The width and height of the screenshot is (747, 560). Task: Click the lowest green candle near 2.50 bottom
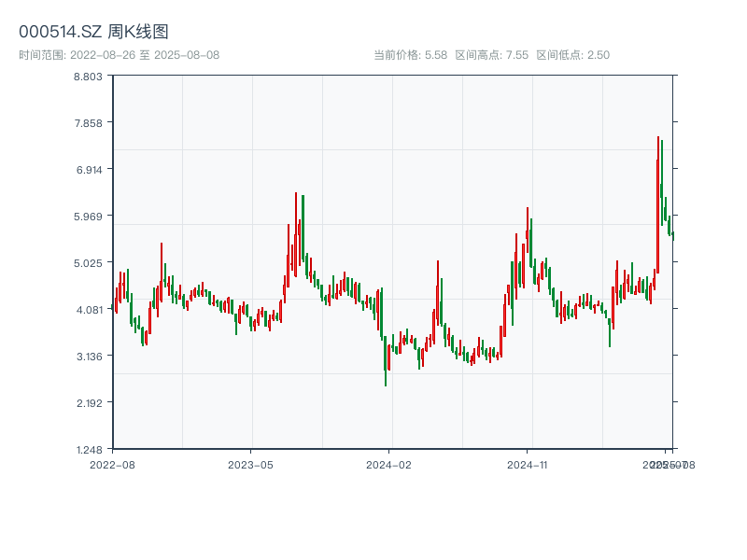[x=386, y=361]
